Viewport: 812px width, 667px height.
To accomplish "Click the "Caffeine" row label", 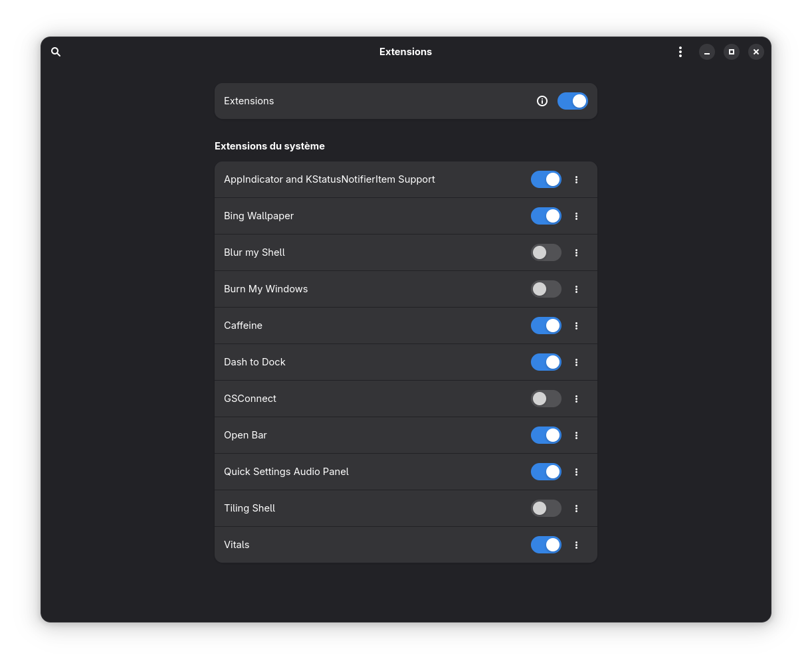I will click(x=243, y=326).
